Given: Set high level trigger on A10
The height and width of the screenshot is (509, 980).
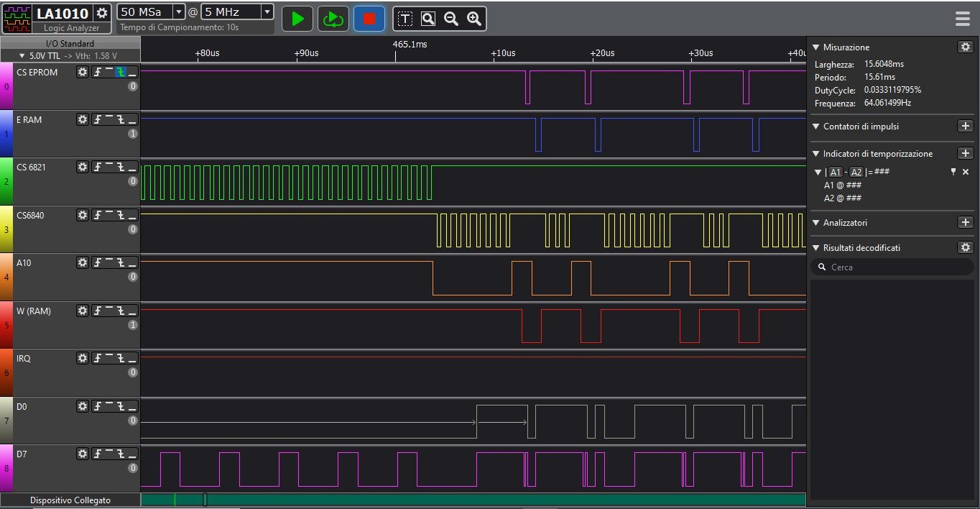Looking at the screenshot, I should (x=109, y=262).
